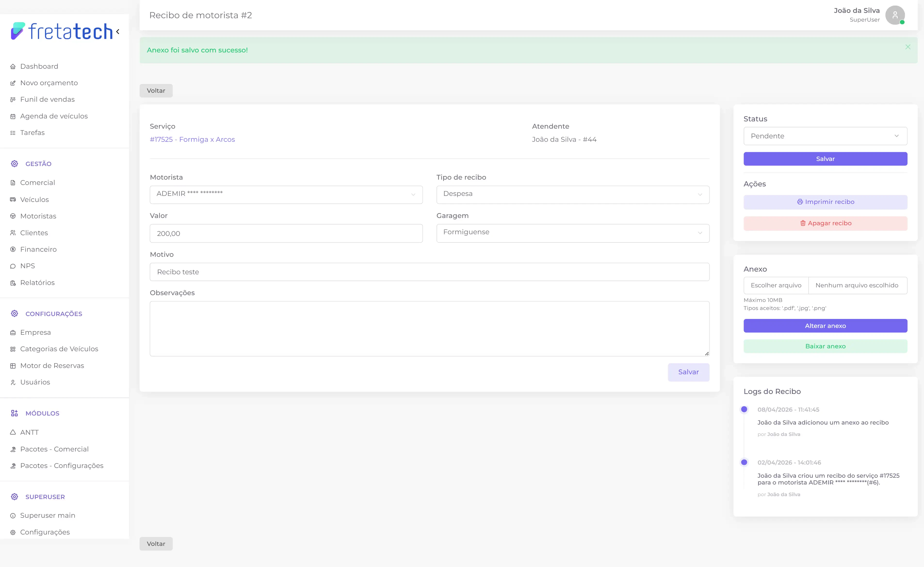This screenshot has width=924, height=567.
Task: Open service link #17525 - Formiga x Arcos
Action: click(x=192, y=139)
